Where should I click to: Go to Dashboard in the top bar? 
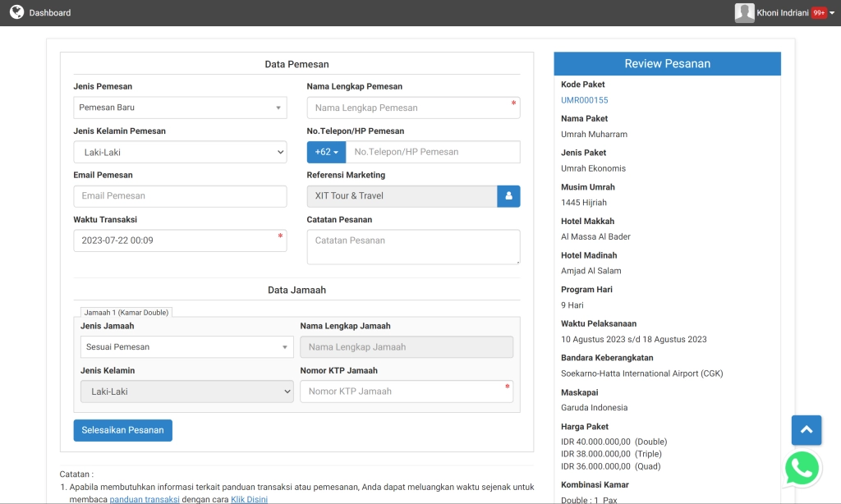pyautogui.click(x=50, y=13)
